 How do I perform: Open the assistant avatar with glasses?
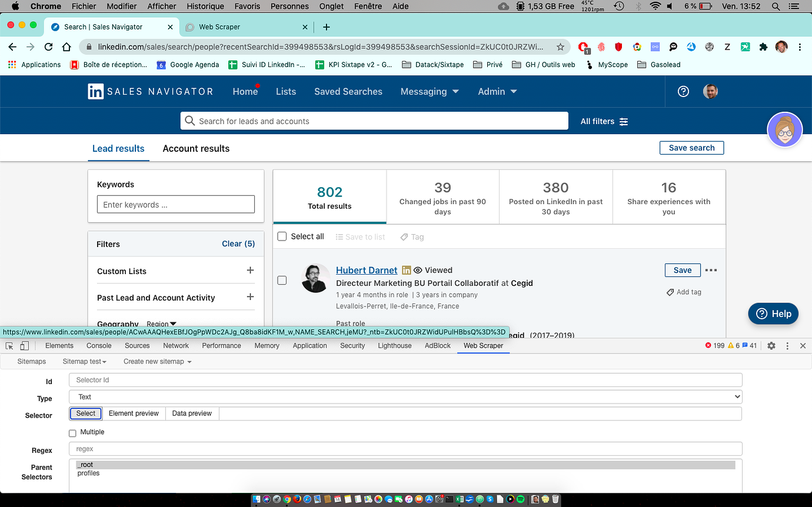pyautogui.click(x=785, y=129)
